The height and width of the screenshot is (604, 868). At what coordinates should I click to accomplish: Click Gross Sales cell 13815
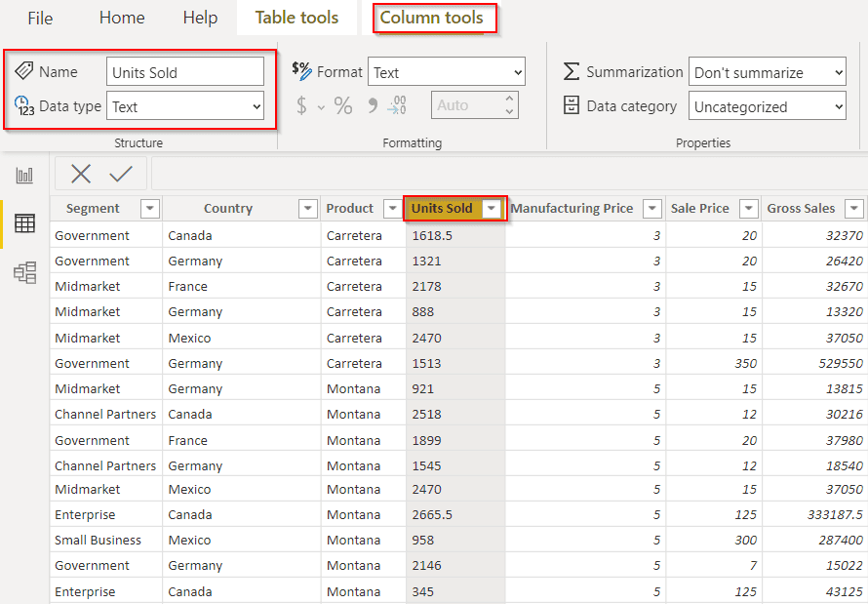click(814, 388)
